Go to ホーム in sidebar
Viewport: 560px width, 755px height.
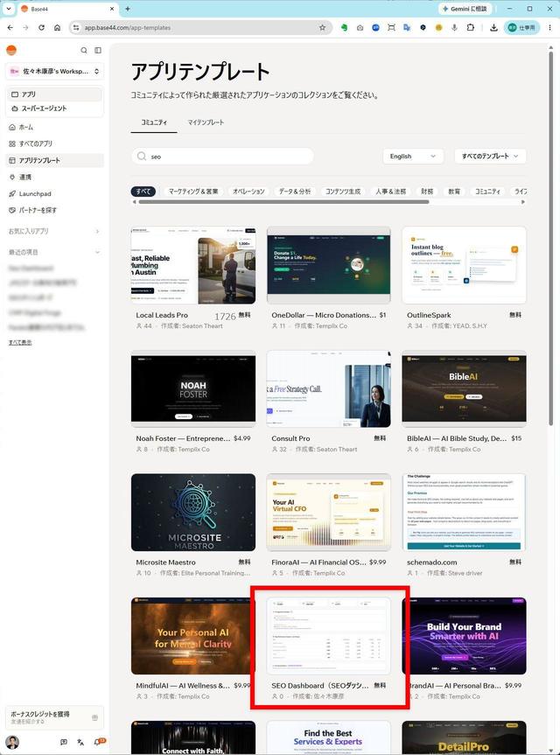pos(54,127)
